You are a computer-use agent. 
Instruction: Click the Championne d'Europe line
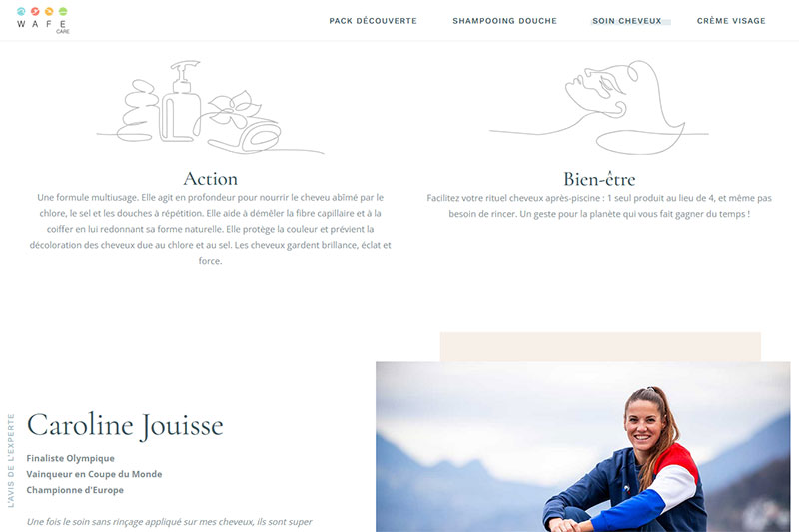tap(75, 490)
